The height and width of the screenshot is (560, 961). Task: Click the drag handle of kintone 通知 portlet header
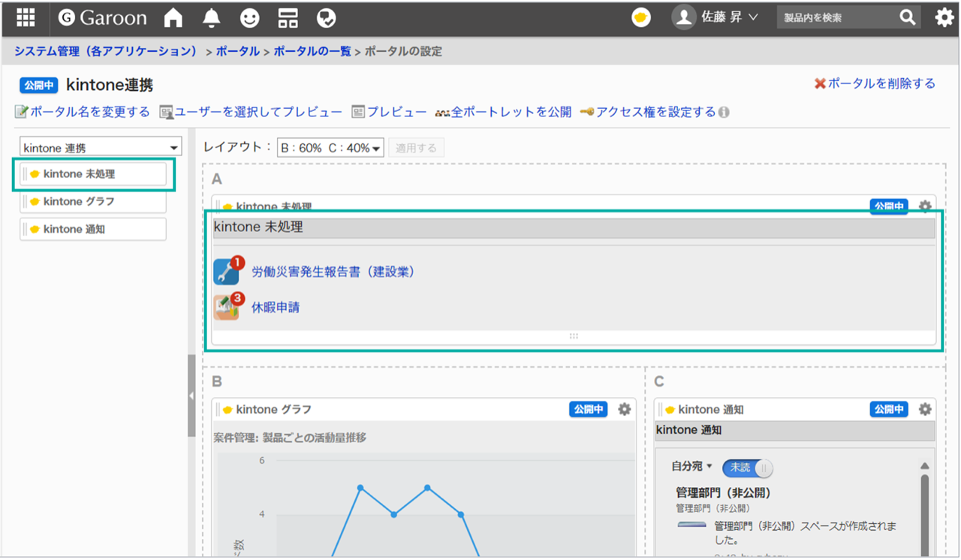(x=659, y=410)
